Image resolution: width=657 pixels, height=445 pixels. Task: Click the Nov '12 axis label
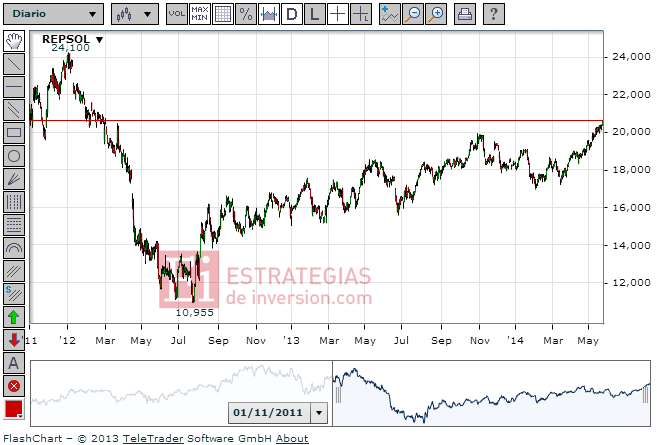point(256,341)
